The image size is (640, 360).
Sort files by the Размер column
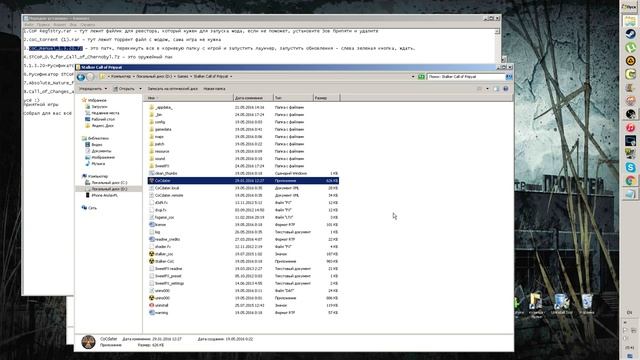[x=326, y=98]
